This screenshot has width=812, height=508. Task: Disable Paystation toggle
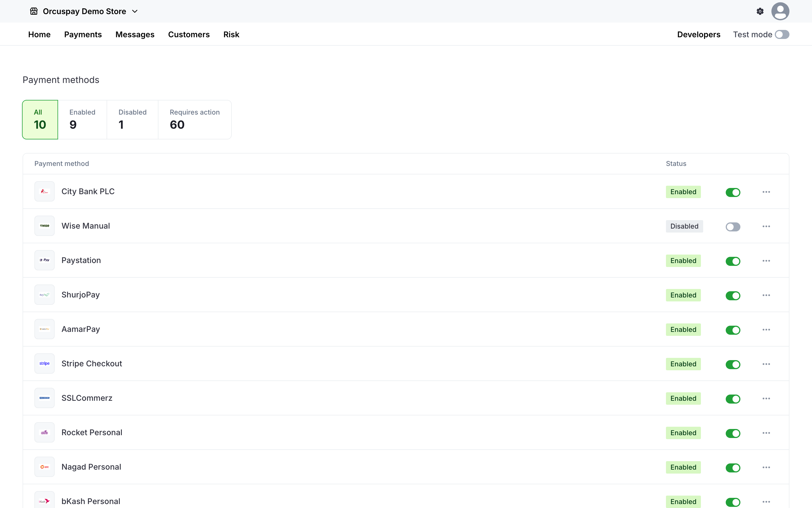[x=733, y=261]
